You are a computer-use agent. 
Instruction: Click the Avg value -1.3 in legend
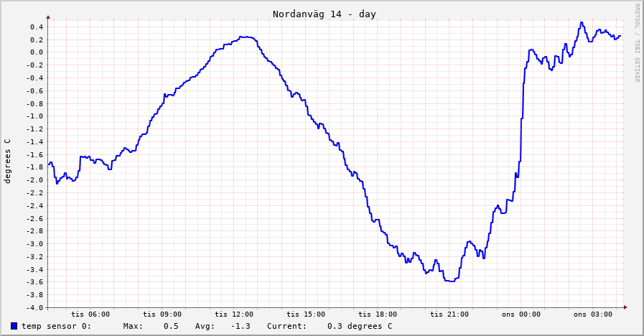pos(240,326)
